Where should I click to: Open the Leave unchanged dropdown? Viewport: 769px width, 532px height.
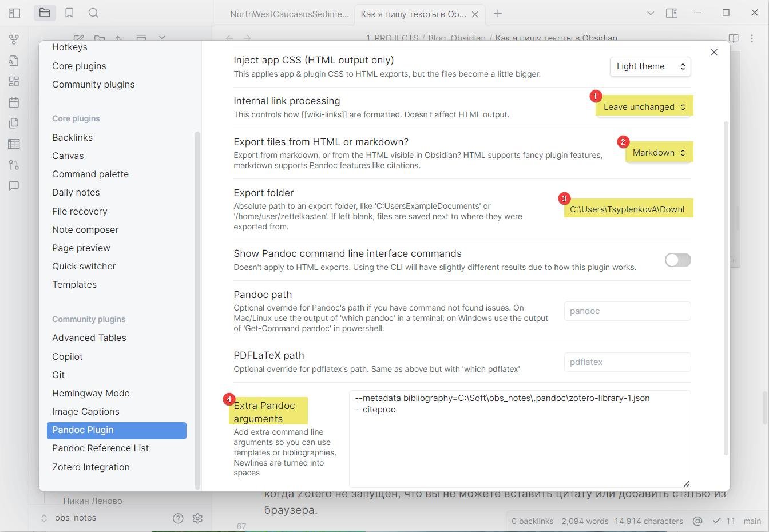point(644,107)
